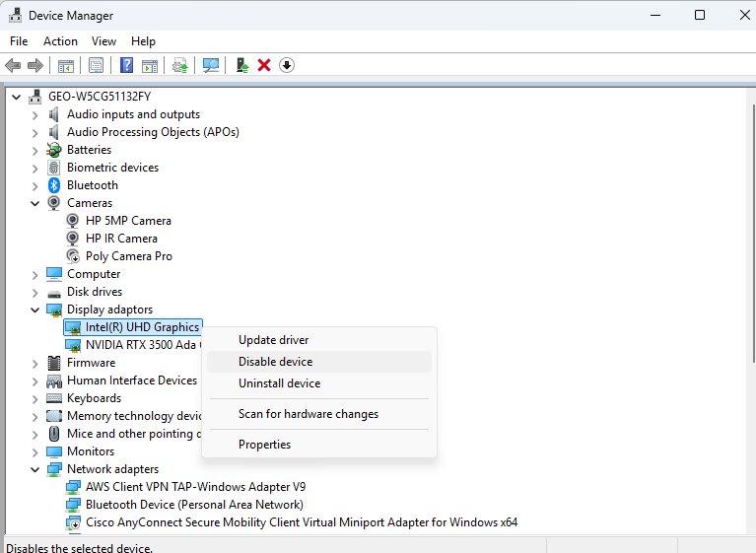Click the Scan for hardware changes toolbar icon
This screenshot has width=756, height=553.
click(x=211, y=65)
